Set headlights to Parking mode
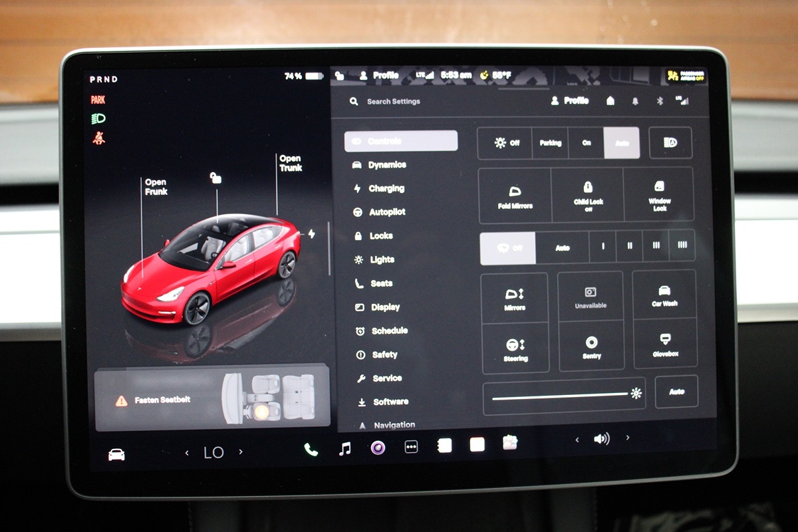Screen dimensions: 798x532 tap(550, 143)
